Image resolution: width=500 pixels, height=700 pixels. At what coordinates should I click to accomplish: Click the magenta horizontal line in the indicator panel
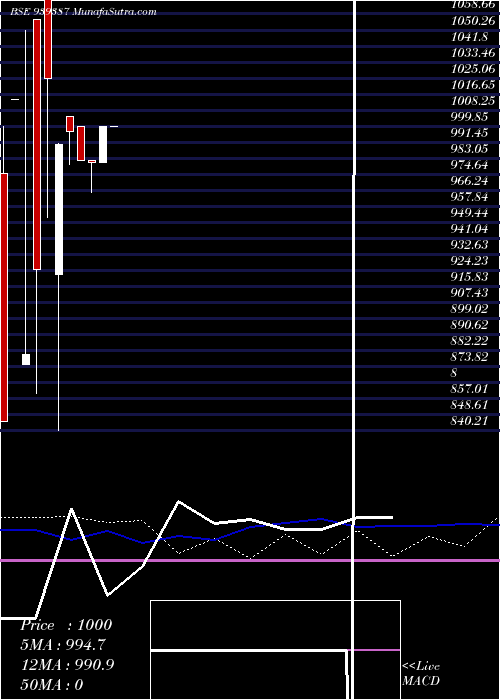pos(250,560)
